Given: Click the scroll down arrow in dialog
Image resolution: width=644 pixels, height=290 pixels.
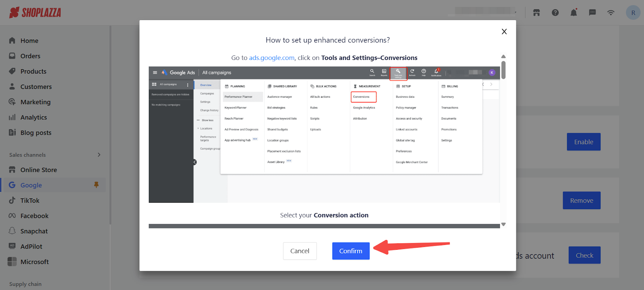Looking at the screenshot, I should point(503,224).
